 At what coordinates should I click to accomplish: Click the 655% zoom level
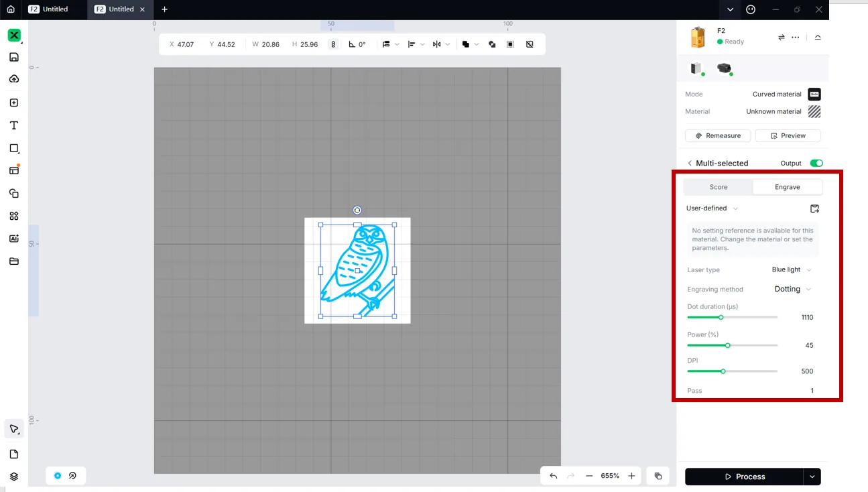[610, 476]
